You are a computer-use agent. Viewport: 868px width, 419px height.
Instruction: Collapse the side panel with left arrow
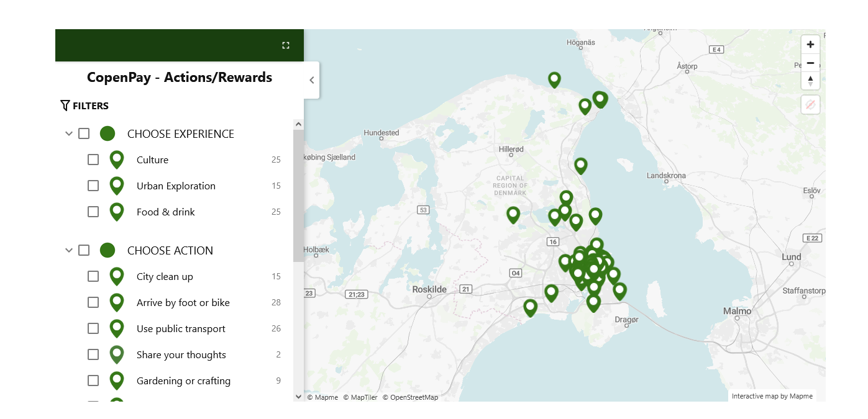click(x=312, y=80)
